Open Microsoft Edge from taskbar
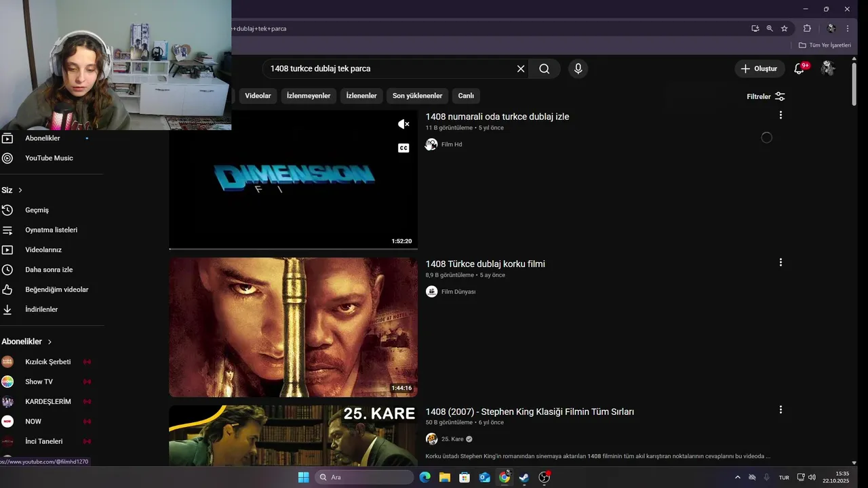 (x=425, y=477)
